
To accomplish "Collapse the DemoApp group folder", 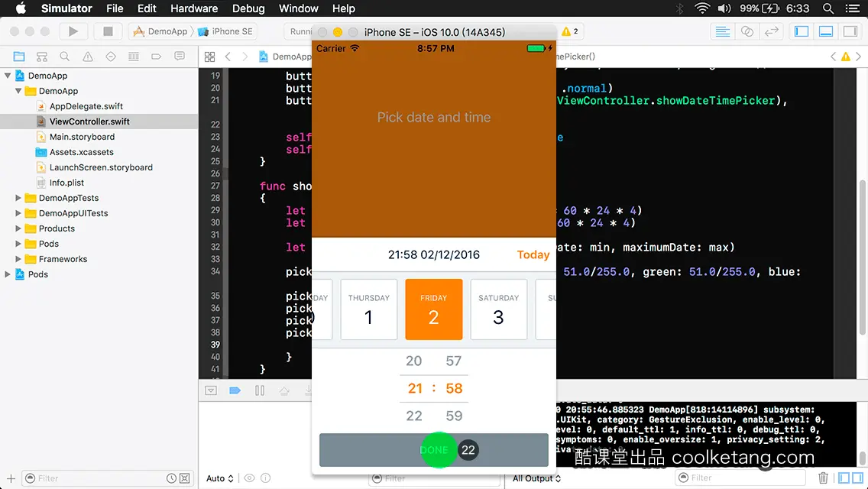I will tap(18, 91).
